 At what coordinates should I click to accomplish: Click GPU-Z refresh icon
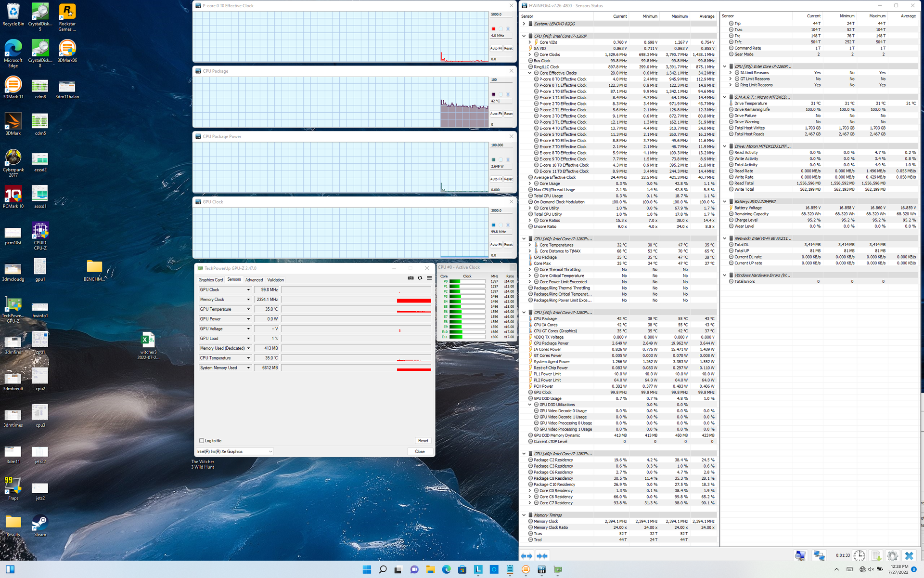coord(420,278)
